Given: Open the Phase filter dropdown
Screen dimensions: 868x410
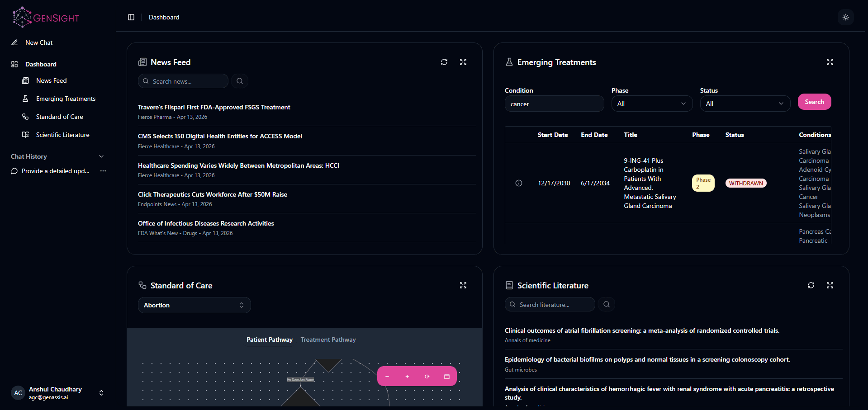Looking at the screenshot, I should [651, 104].
